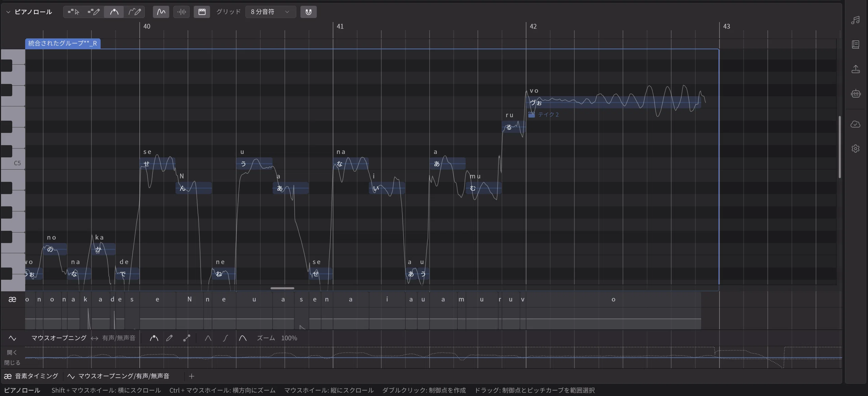The width and height of the screenshot is (868, 396).
Task: Open the dictionary panel in sidebar
Action: (856, 45)
